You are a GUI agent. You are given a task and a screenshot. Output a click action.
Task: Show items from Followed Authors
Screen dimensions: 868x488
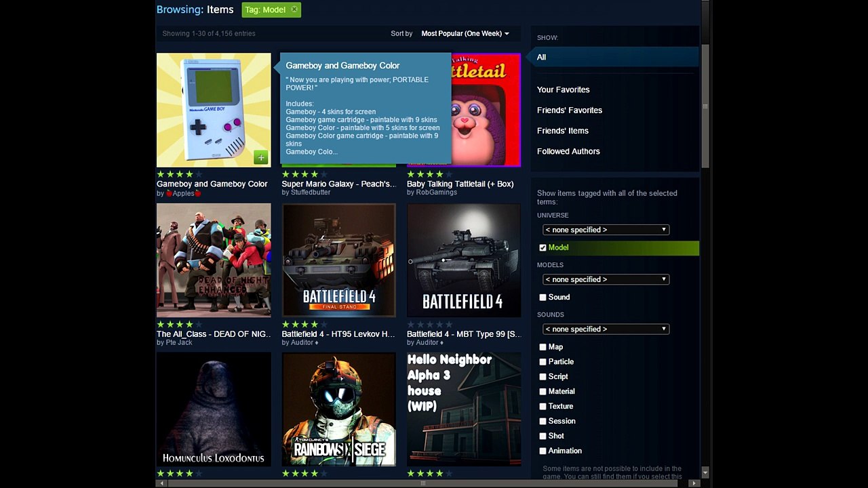point(568,151)
